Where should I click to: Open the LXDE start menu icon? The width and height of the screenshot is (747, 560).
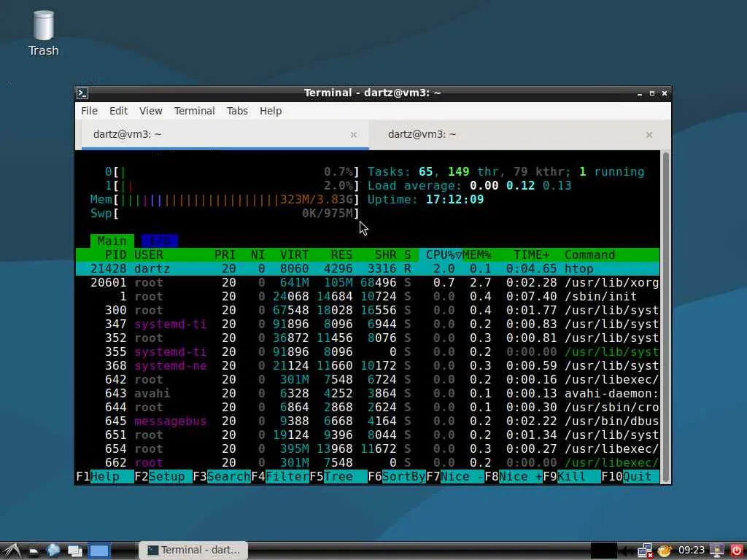tap(12, 551)
